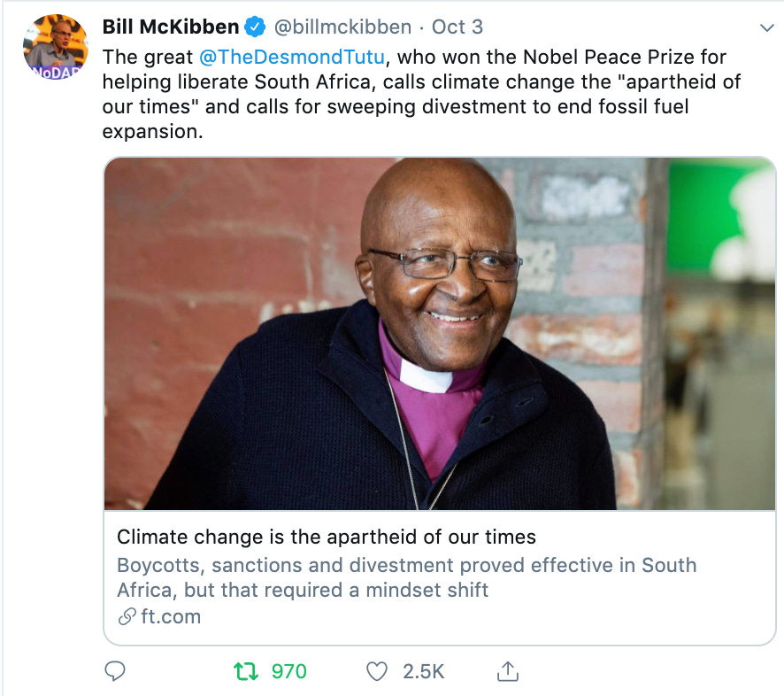Screen dimensions: 784x696
Task: Open the Bill McKibben display name
Action: pyautogui.click(x=171, y=27)
